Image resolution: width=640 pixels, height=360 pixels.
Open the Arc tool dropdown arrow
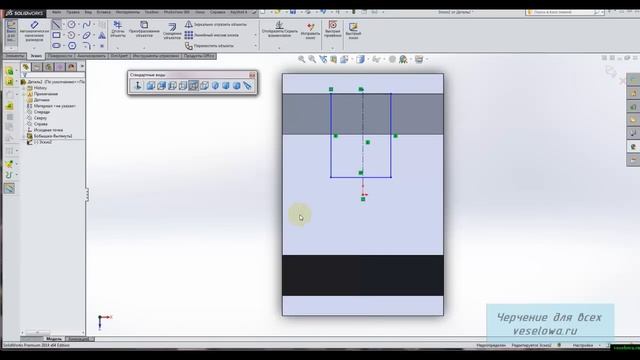coord(79,35)
